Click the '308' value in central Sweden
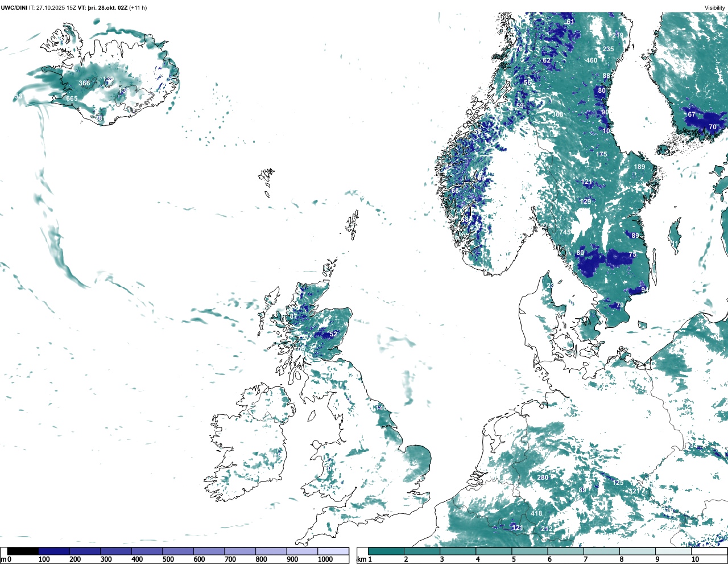Image resolution: width=728 pixels, height=564 pixels. pos(558,114)
